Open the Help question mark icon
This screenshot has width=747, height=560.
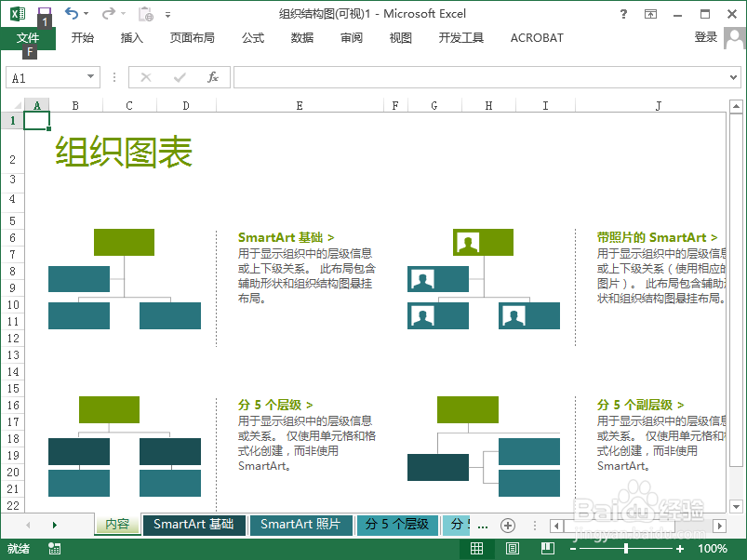623,14
